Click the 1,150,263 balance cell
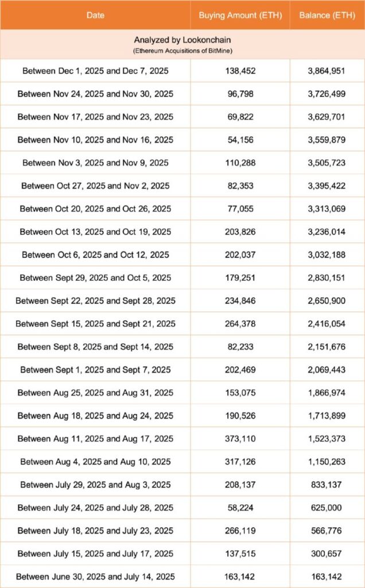This screenshot has width=365, height=588. point(327,462)
